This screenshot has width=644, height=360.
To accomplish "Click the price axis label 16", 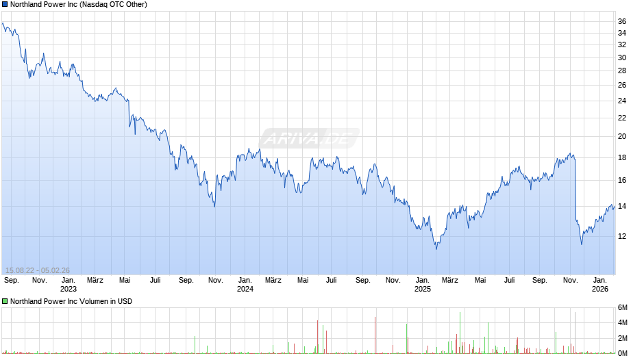I will pyautogui.click(x=622, y=180).
